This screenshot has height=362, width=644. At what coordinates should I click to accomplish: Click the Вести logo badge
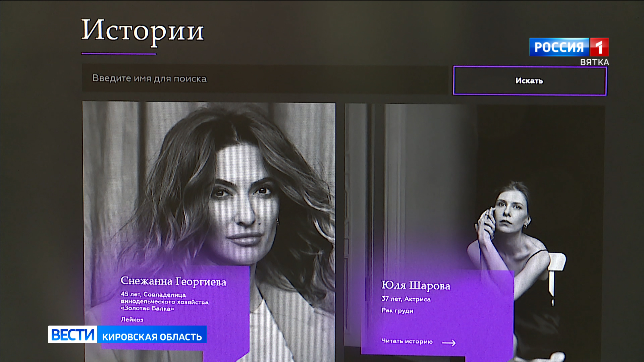(x=73, y=335)
